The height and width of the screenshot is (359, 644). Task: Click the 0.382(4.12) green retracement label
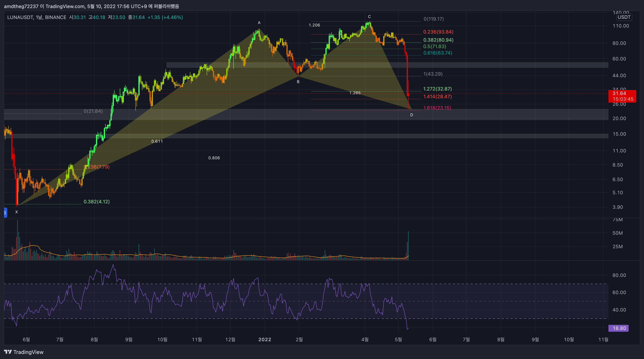pos(97,202)
